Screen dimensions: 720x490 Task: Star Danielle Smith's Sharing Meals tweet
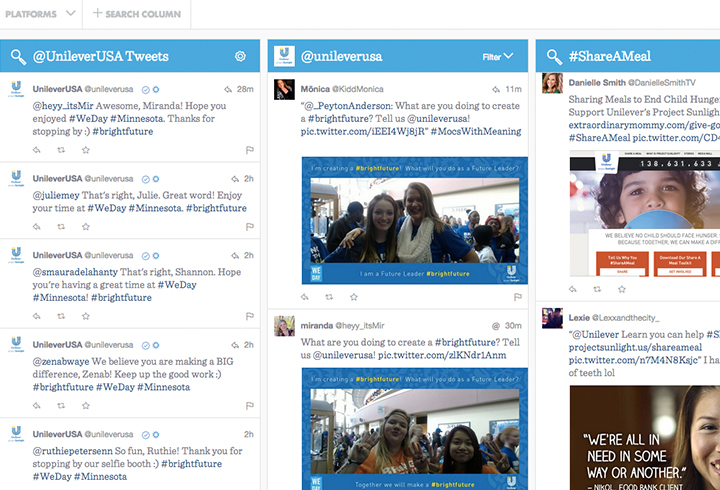[x=622, y=289]
